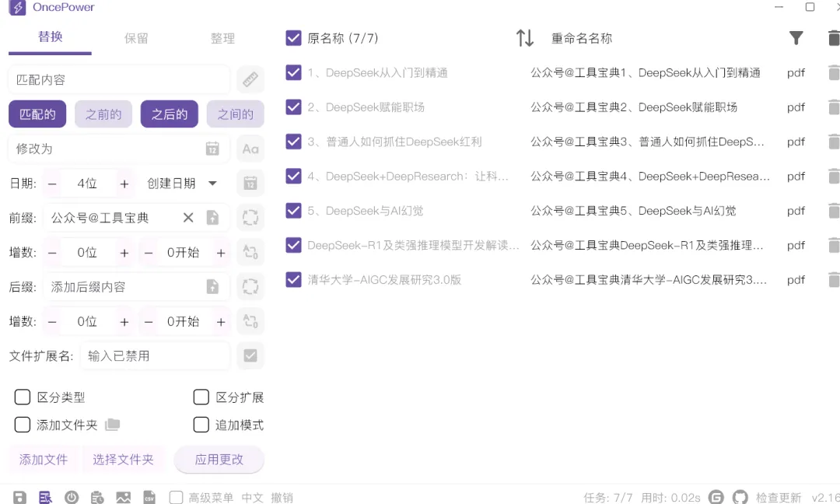Click the calendar icon inside 修改为 field
The image size is (840, 504).
click(212, 149)
